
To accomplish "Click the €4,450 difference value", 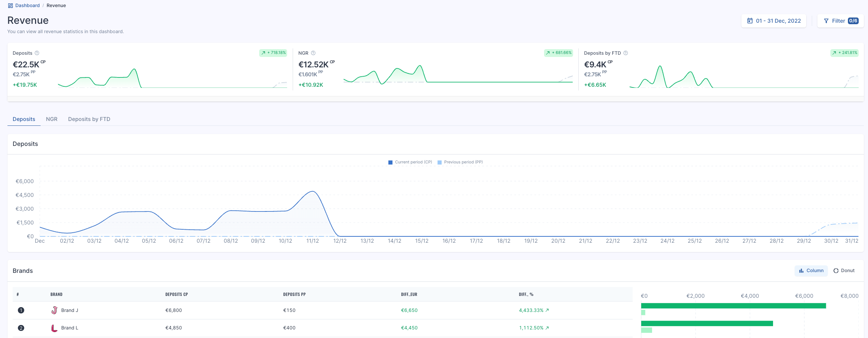I will tap(409, 328).
